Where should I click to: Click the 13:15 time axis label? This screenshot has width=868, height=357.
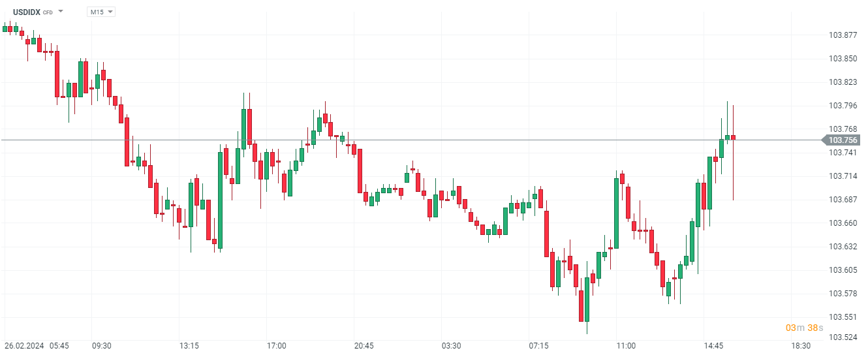(189, 345)
